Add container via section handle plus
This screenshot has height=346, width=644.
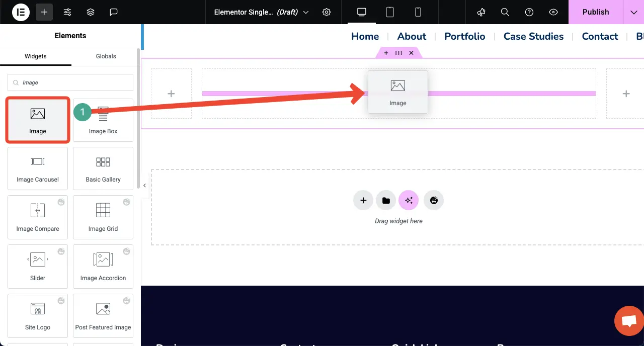click(x=386, y=53)
